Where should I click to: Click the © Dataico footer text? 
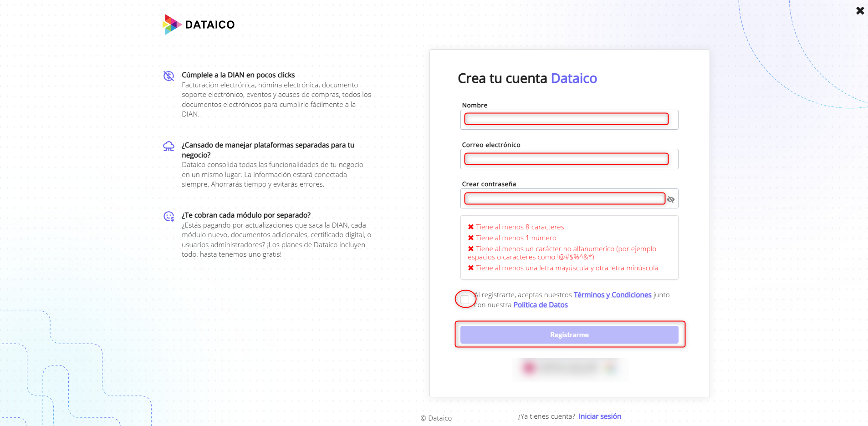click(x=436, y=418)
